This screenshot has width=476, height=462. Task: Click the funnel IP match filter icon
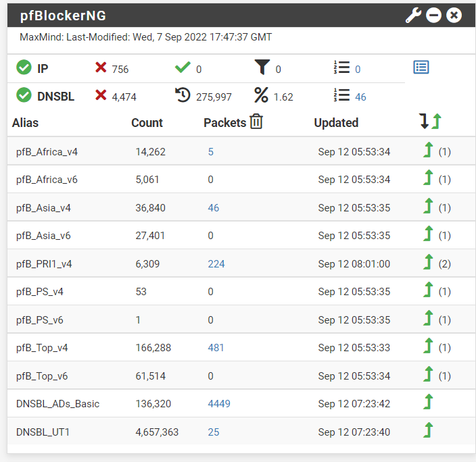tap(262, 67)
